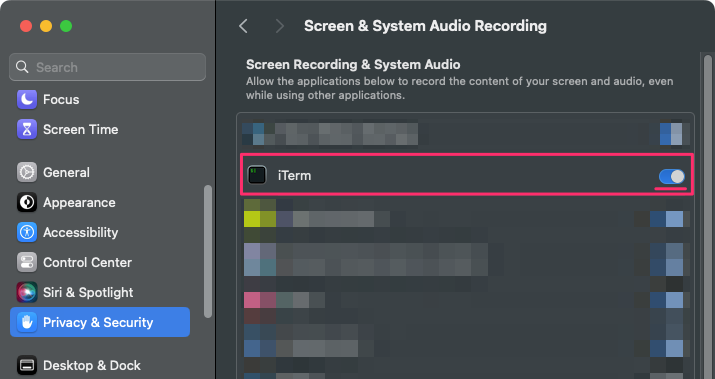
Task: Open Siri & Spotlight settings label
Action: coord(88,292)
